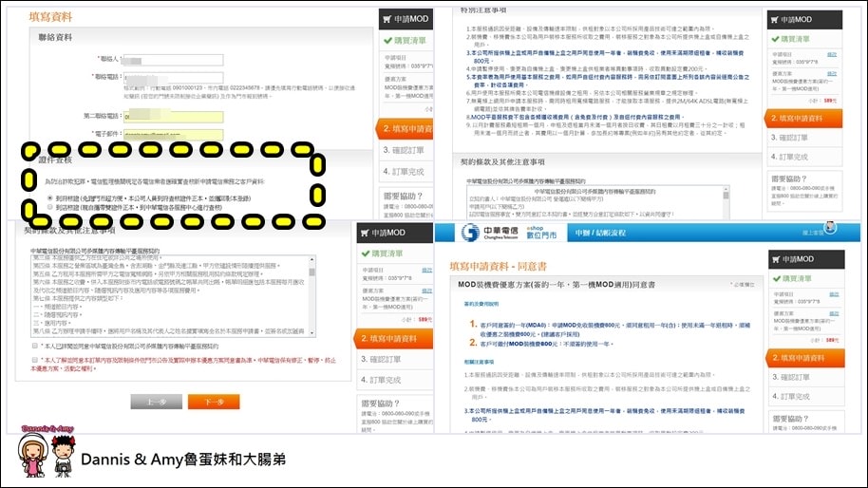Viewport: 868px width, 488px height.
Task: Click the contract textbox scrollbar thumb above 下一步
Action: (x=312, y=272)
